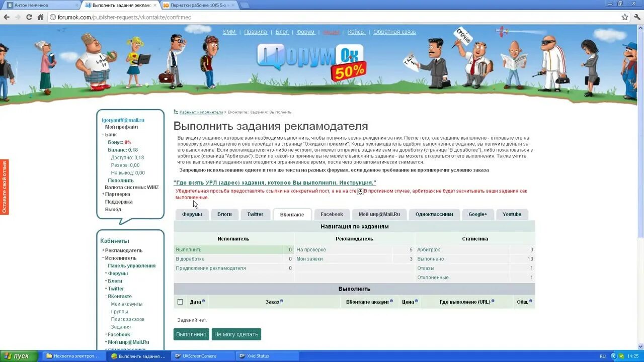Open Мои заявки in task navigation
The image size is (644, 362).
[309, 259]
